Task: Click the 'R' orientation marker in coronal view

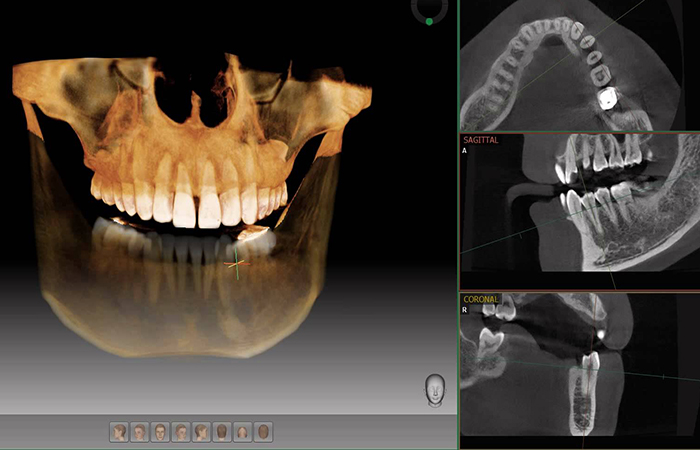Action: (x=465, y=310)
